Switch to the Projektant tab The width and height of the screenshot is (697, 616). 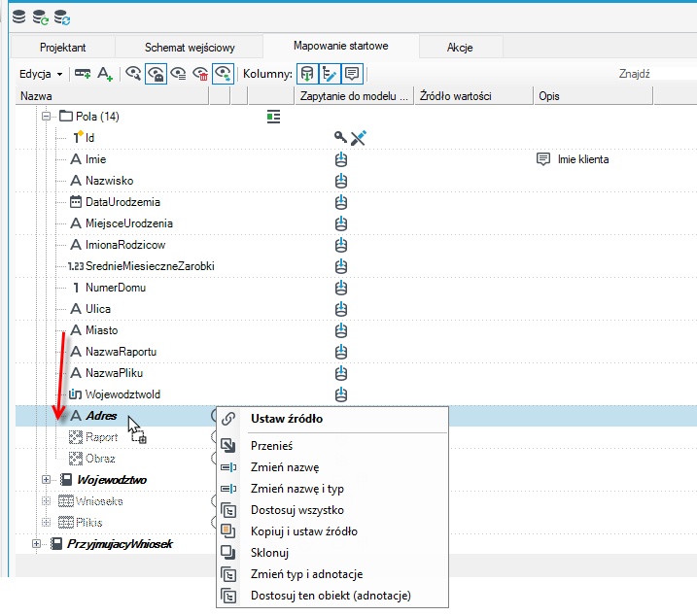click(62, 47)
